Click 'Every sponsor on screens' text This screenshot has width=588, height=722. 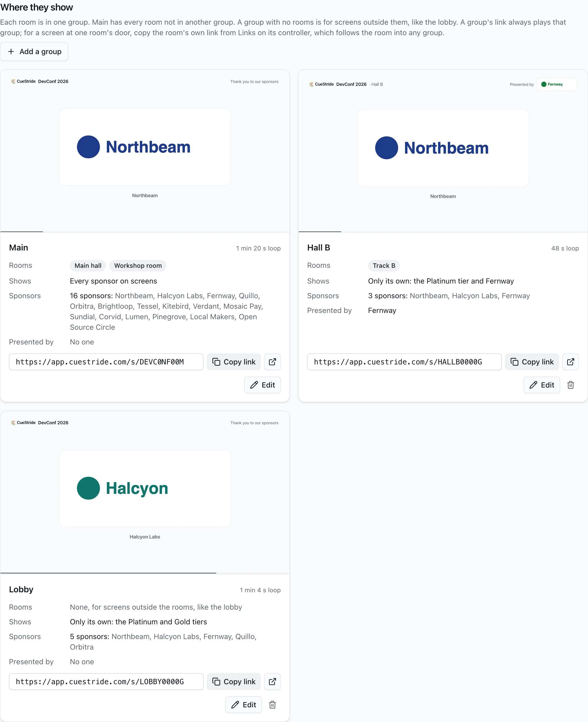point(113,281)
